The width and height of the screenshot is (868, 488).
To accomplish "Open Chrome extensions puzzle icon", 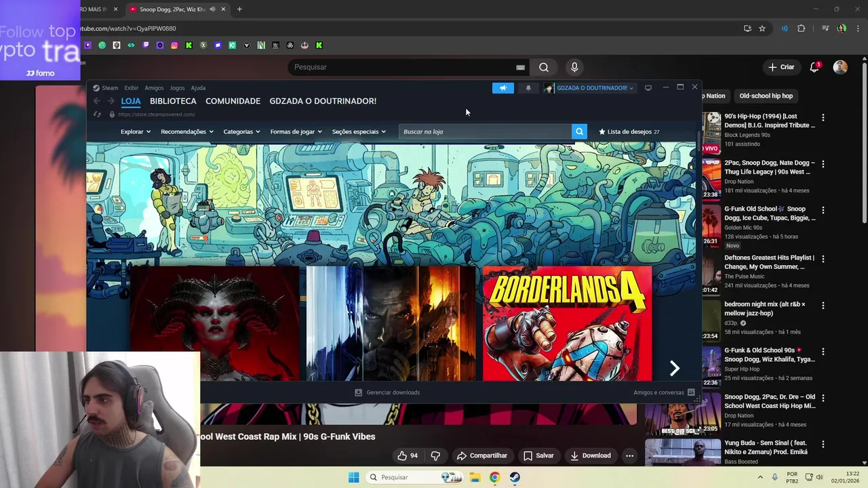I will tap(802, 28).
